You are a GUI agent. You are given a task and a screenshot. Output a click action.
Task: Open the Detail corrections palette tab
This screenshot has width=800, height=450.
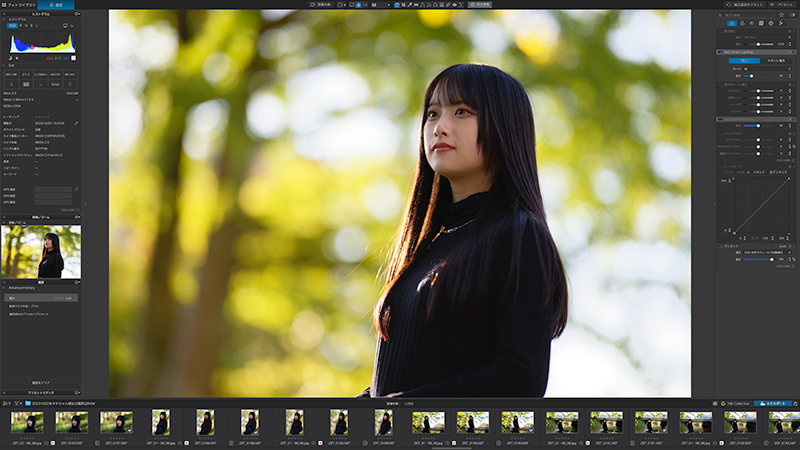[752, 23]
